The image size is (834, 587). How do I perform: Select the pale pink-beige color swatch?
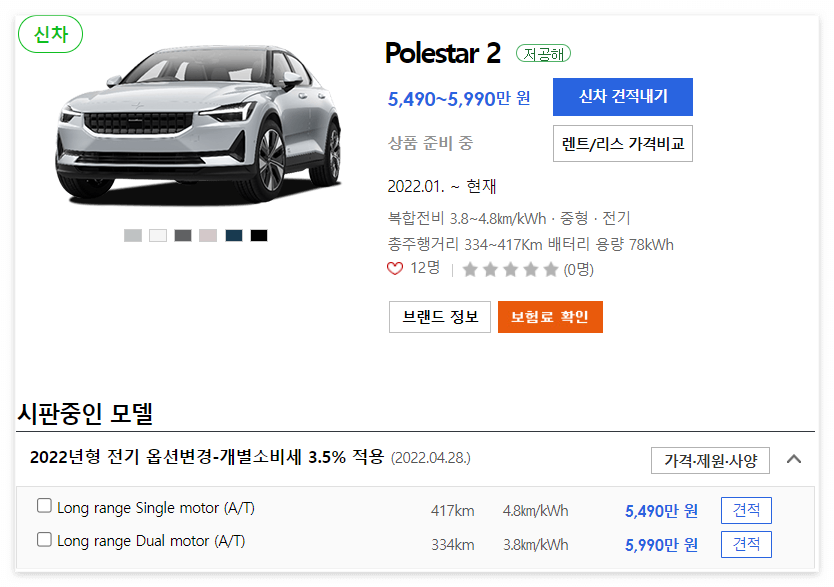(x=208, y=236)
